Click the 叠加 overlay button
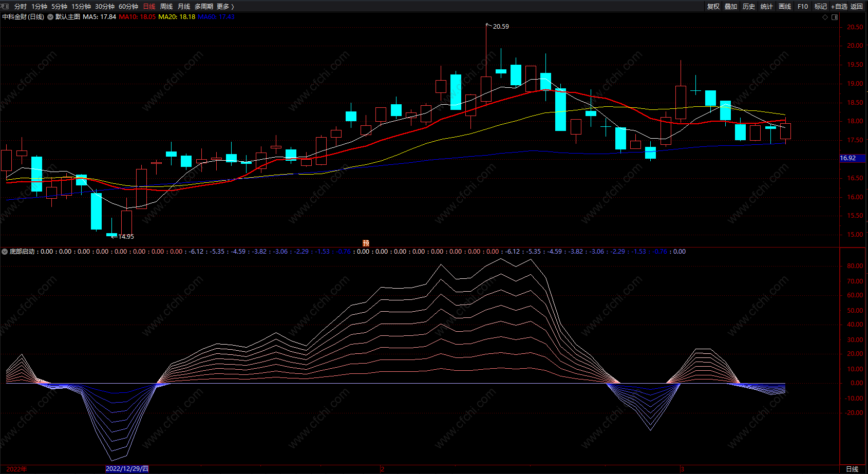Screen dimensions: 868x474 [731, 7]
